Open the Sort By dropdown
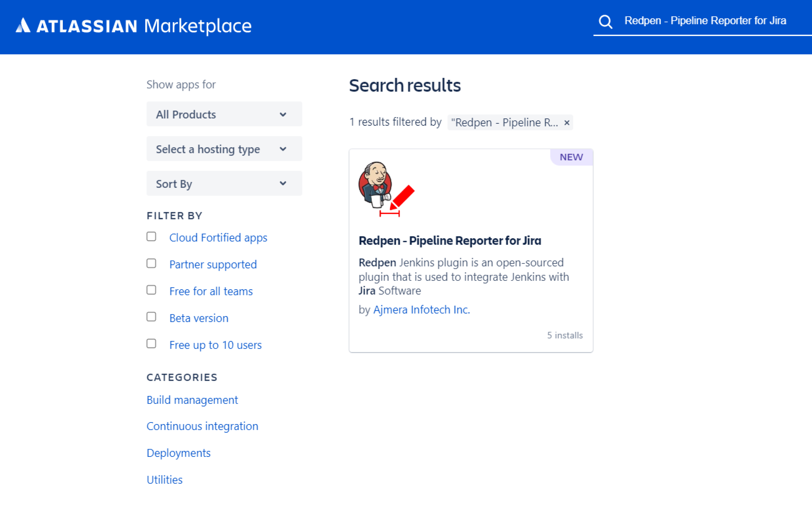The width and height of the screenshot is (812, 521). point(224,184)
